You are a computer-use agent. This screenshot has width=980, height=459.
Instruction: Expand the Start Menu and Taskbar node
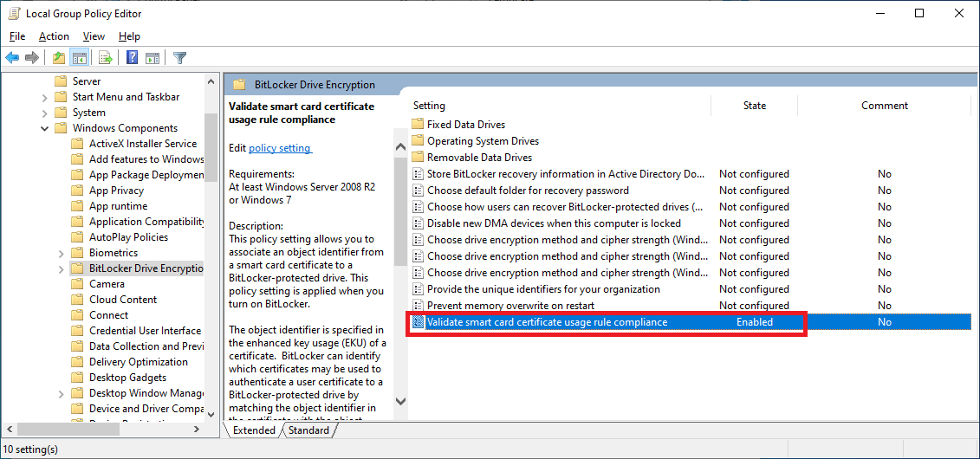[x=44, y=97]
